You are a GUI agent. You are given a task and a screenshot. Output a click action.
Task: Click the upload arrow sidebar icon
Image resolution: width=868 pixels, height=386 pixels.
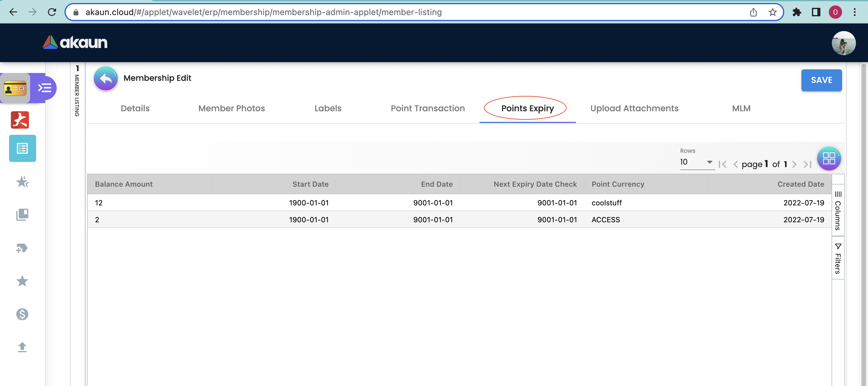tap(22, 347)
